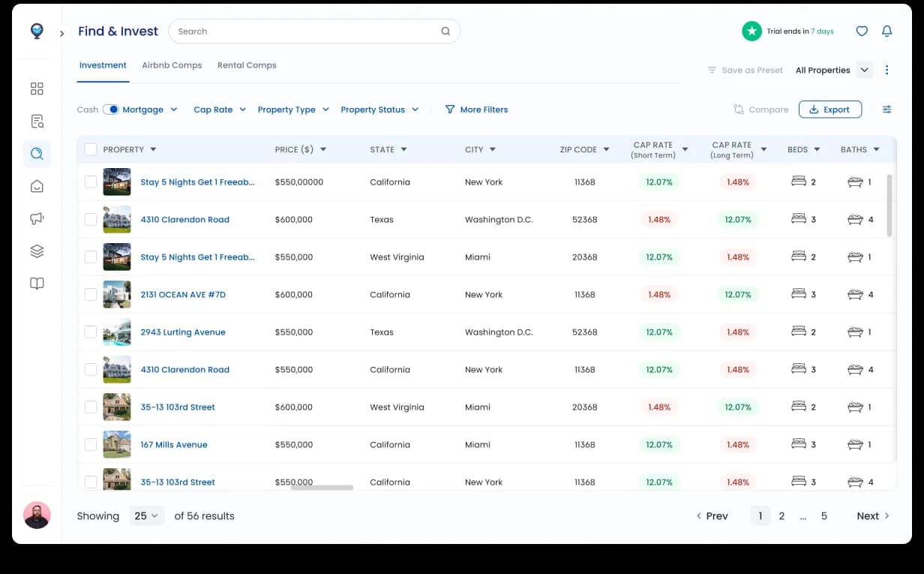The height and width of the screenshot is (574, 924).
Task: Click the Save as Preset icon
Action: 712,70
